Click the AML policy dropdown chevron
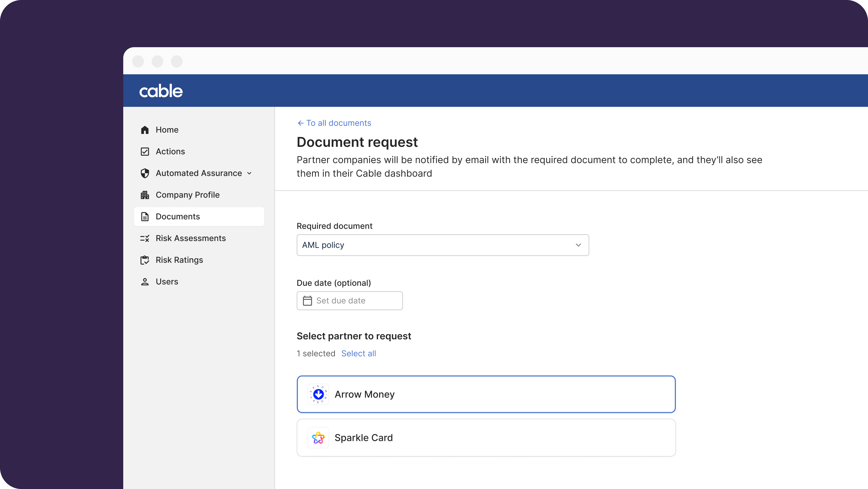868x489 pixels. coord(578,245)
